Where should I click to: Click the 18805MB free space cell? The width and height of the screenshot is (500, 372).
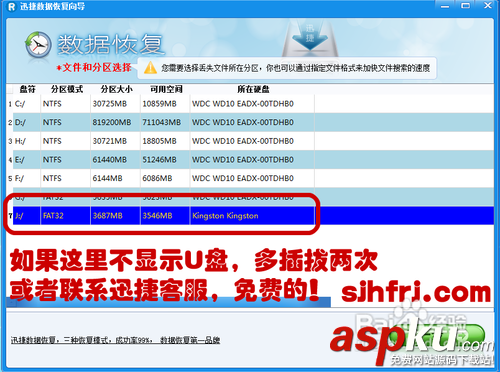tap(165, 141)
